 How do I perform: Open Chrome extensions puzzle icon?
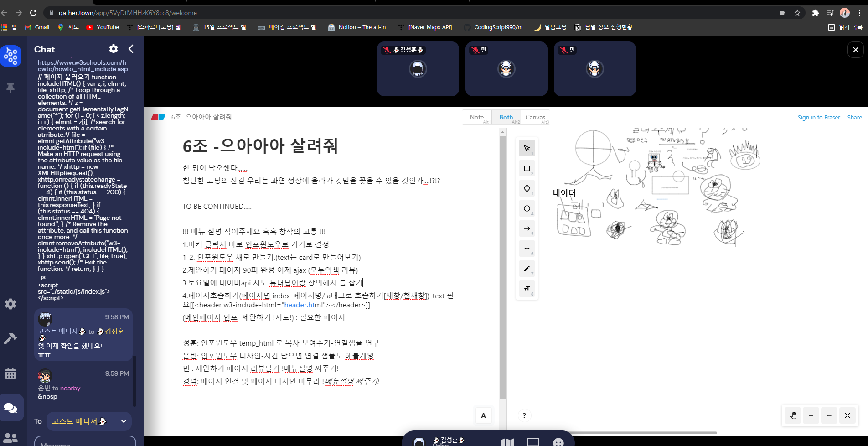[815, 13]
